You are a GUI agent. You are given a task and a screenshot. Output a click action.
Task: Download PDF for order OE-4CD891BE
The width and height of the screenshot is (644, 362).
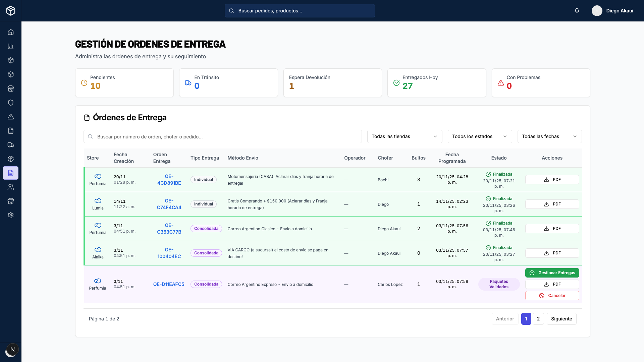[552, 180]
